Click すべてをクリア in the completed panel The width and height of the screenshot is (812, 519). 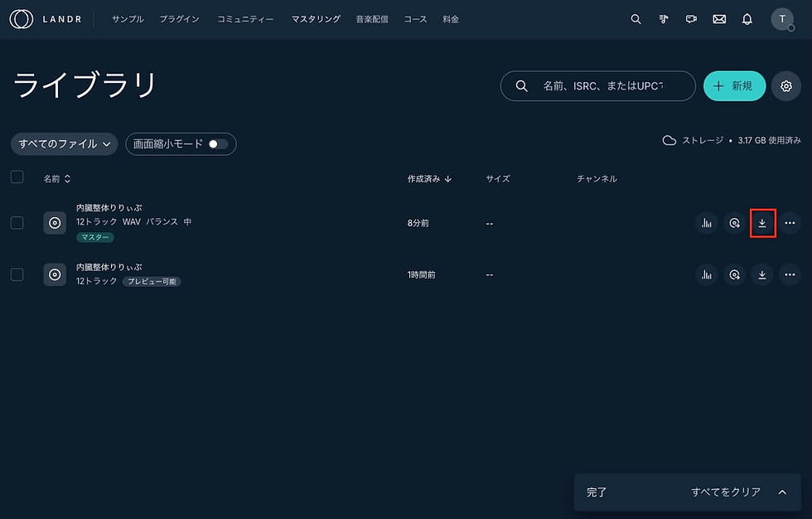726,492
